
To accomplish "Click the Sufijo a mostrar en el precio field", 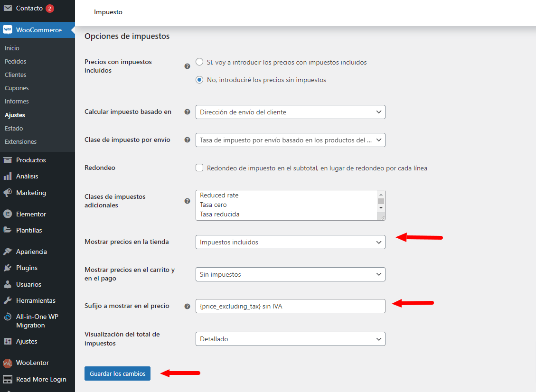I will 290,306.
